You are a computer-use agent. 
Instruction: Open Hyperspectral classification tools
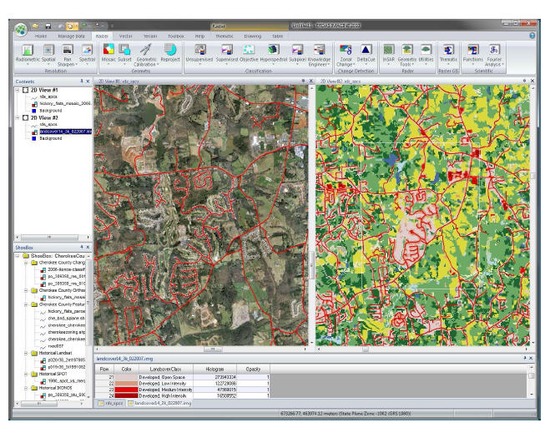(x=274, y=53)
